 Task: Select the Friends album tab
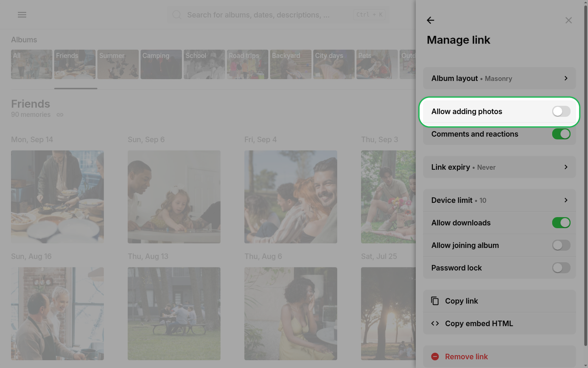75,64
